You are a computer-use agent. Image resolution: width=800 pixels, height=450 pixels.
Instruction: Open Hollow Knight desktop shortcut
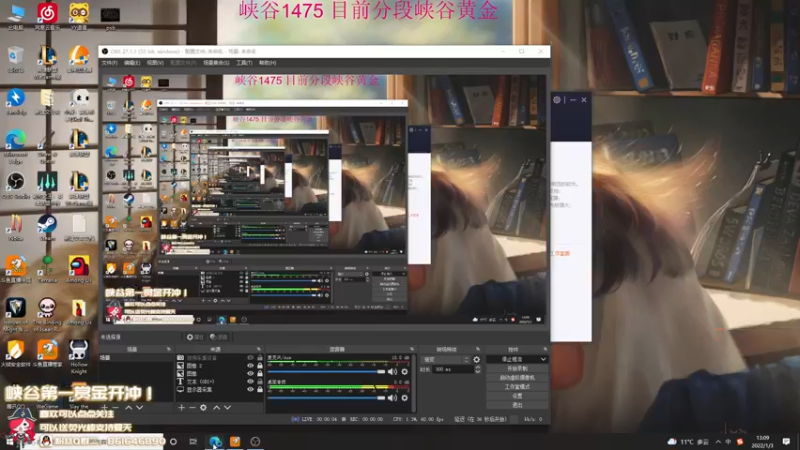(x=79, y=357)
